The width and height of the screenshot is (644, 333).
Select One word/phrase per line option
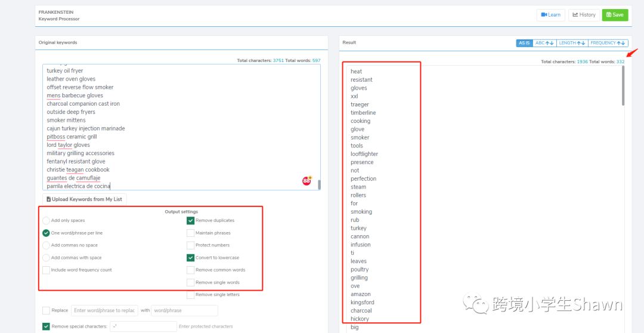[x=46, y=233]
